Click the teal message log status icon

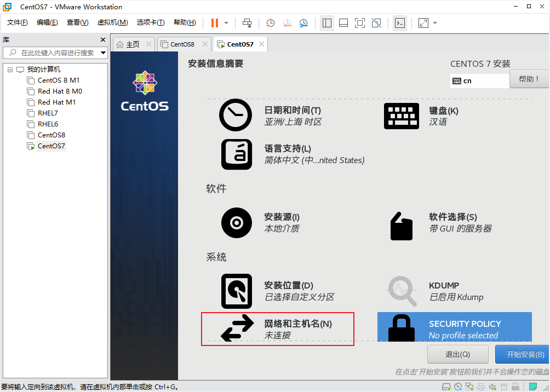tap(533, 387)
